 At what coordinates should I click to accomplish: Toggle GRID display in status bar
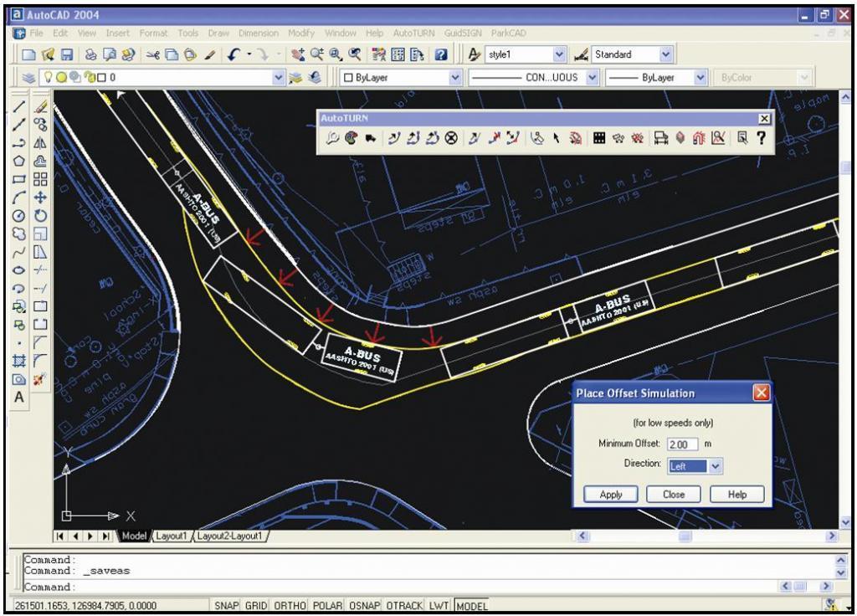coord(256,605)
